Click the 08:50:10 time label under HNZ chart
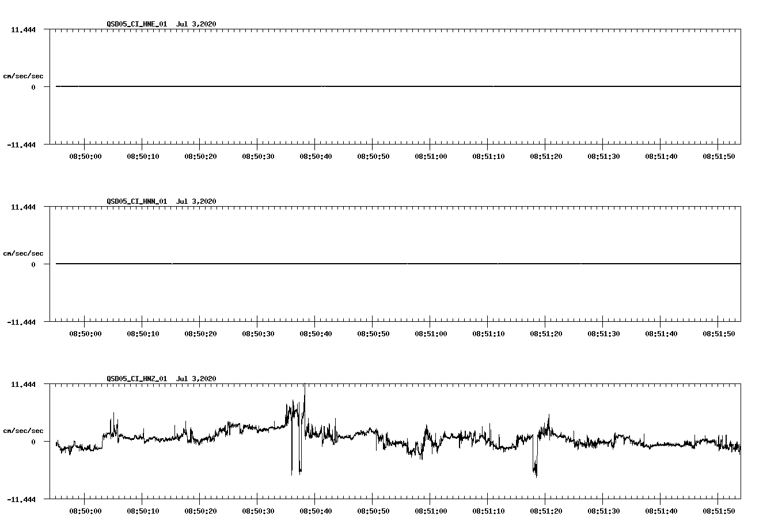This screenshot has width=782, height=532. [x=143, y=511]
